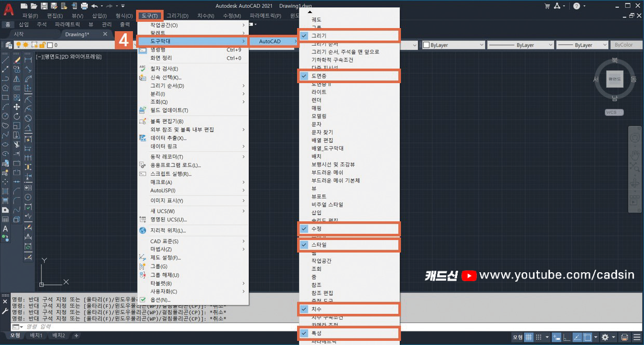The image size is (644, 345).
Task: Click the New drawing icon in quick access
Action: click(x=24, y=6)
